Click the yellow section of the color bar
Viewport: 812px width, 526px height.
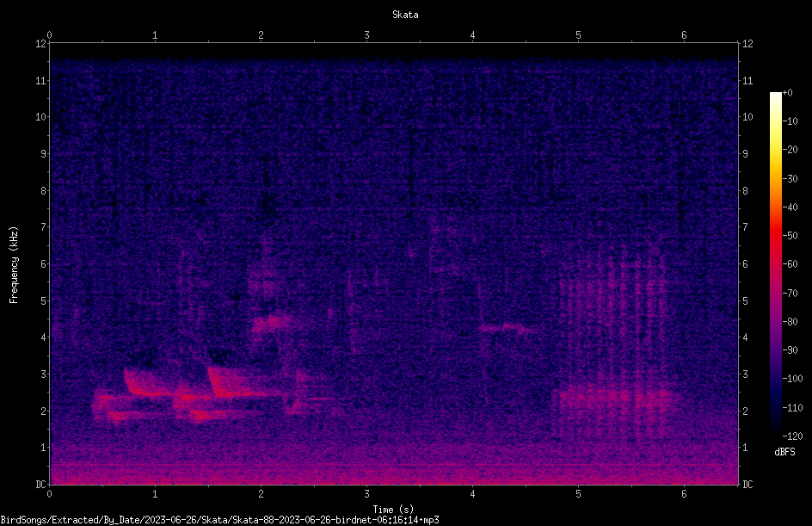775,151
